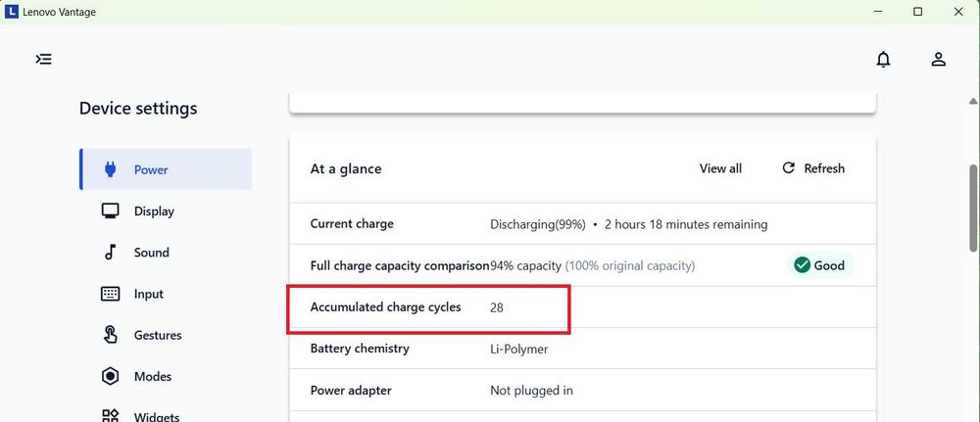The height and width of the screenshot is (422, 980).
Task: Click the View all link
Action: pos(720,168)
